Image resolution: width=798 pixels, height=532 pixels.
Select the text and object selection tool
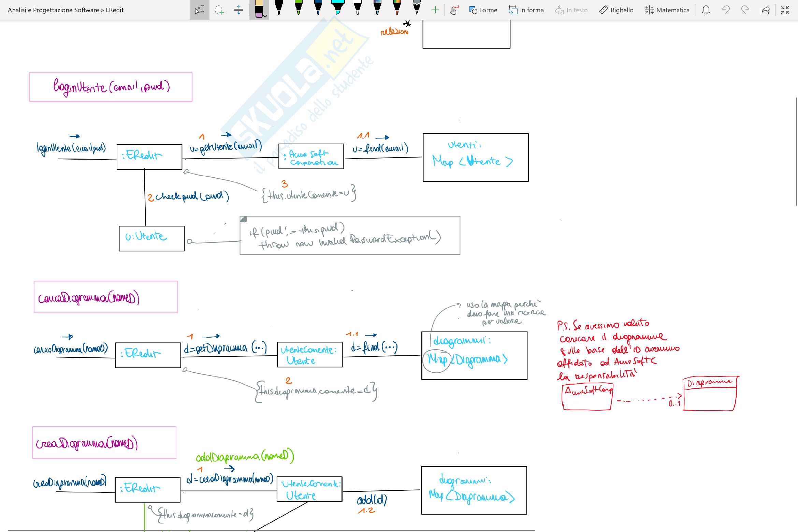(x=200, y=10)
